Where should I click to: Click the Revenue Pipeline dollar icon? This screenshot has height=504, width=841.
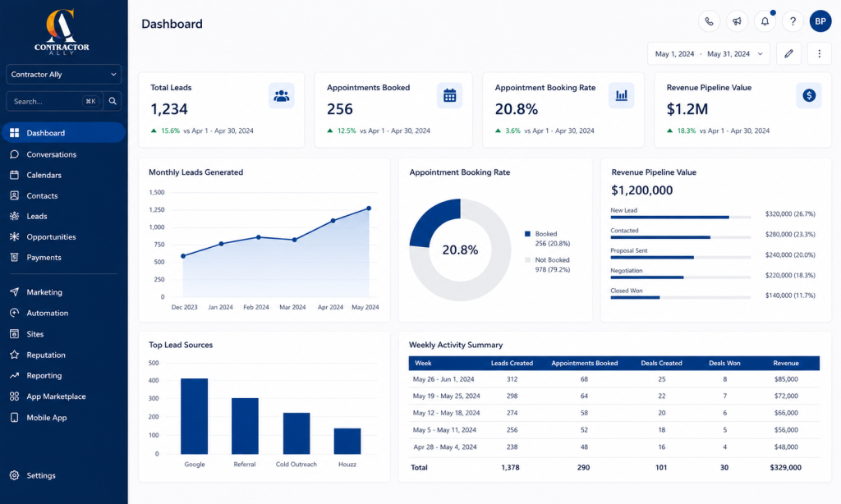(x=809, y=95)
